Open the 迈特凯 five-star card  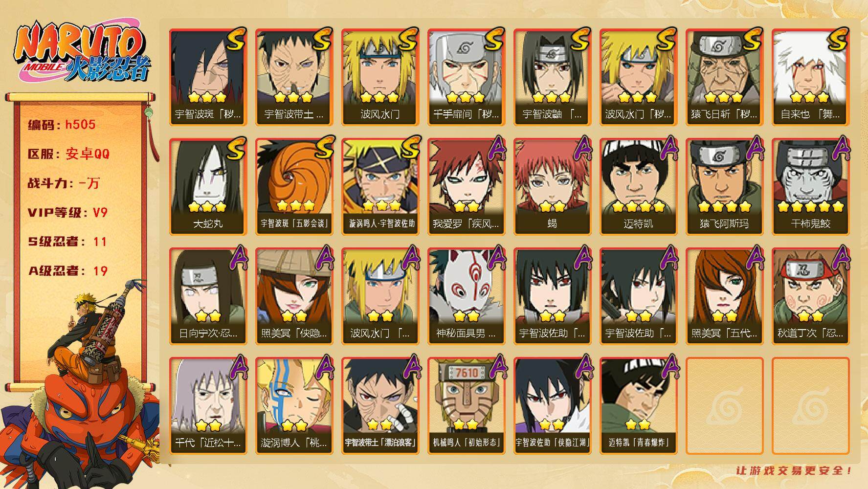[x=638, y=186]
